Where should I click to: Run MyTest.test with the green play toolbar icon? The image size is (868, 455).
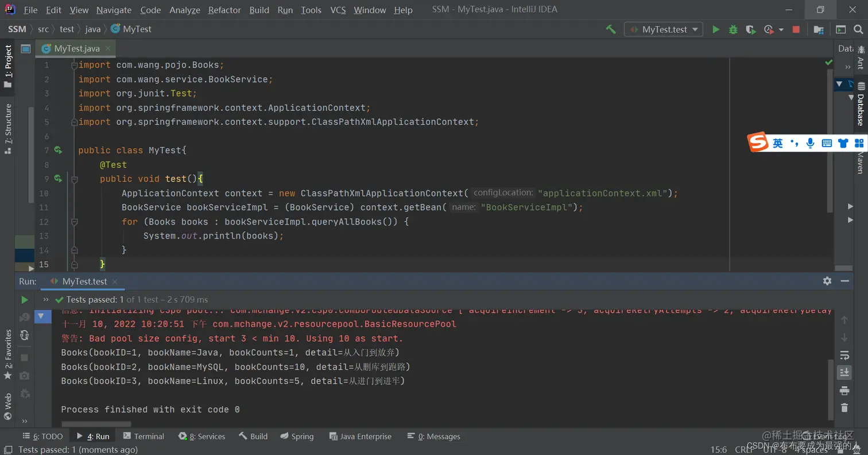716,29
